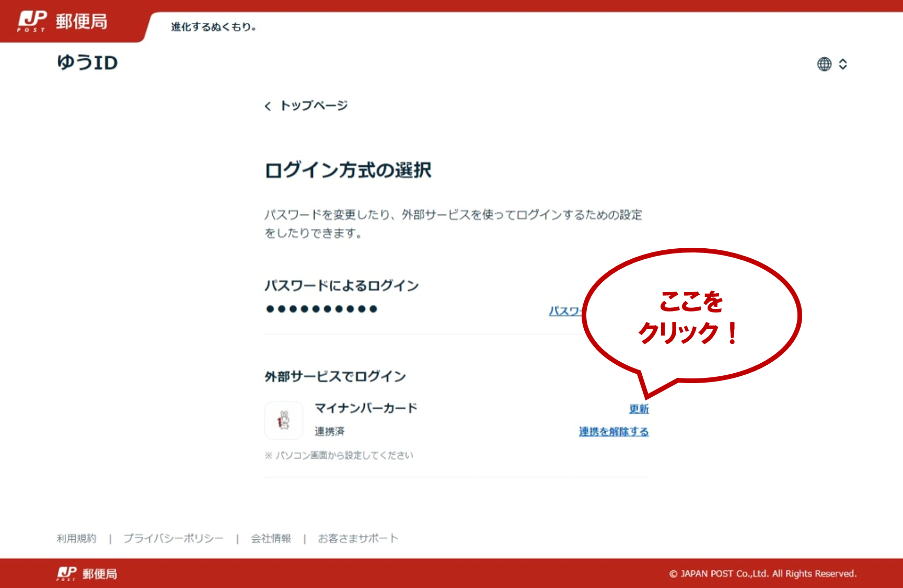Viewport: 903px width, 588px height.
Task: Click the Japan Post 郵便局 logo in header
Action: pos(62,21)
